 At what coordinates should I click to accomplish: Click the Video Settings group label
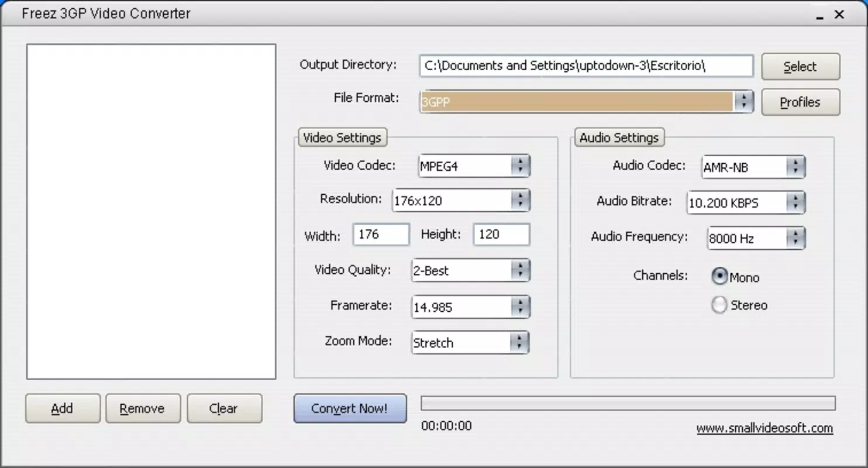(x=342, y=138)
